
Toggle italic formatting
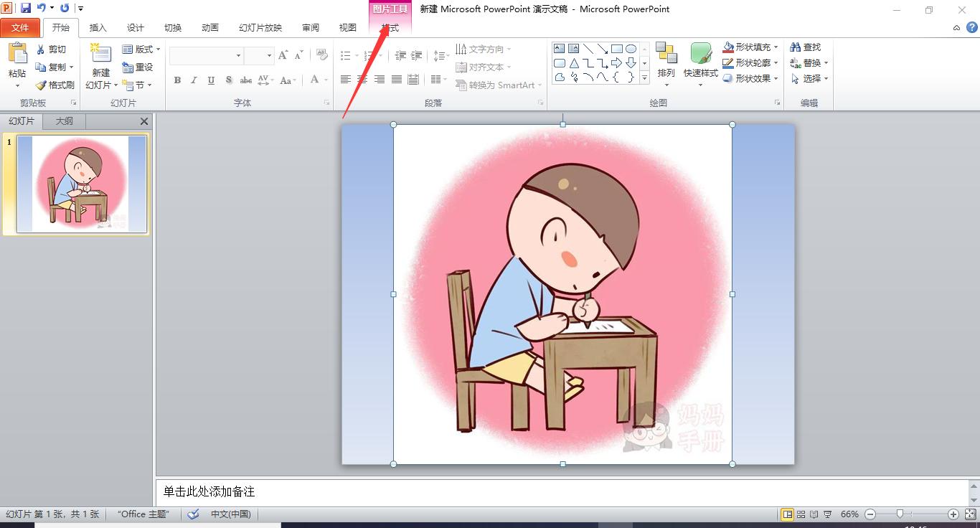[x=194, y=80]
